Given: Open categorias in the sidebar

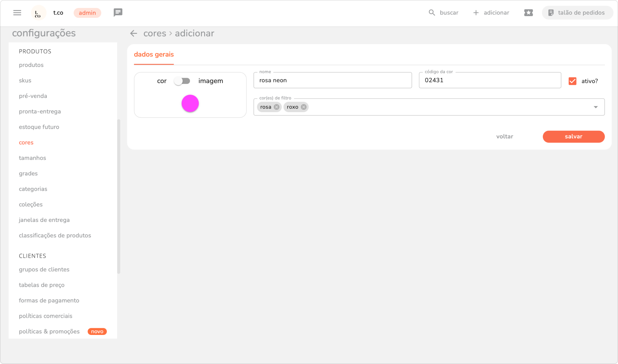Looking at the screenshot, I should click(33, 189).
